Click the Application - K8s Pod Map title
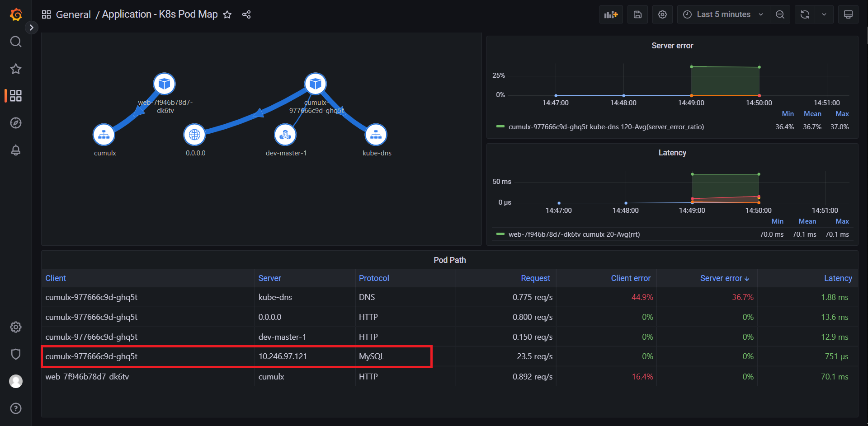This screenshot has height=426, width=868. pyautogui.click(x=159, y=14)
